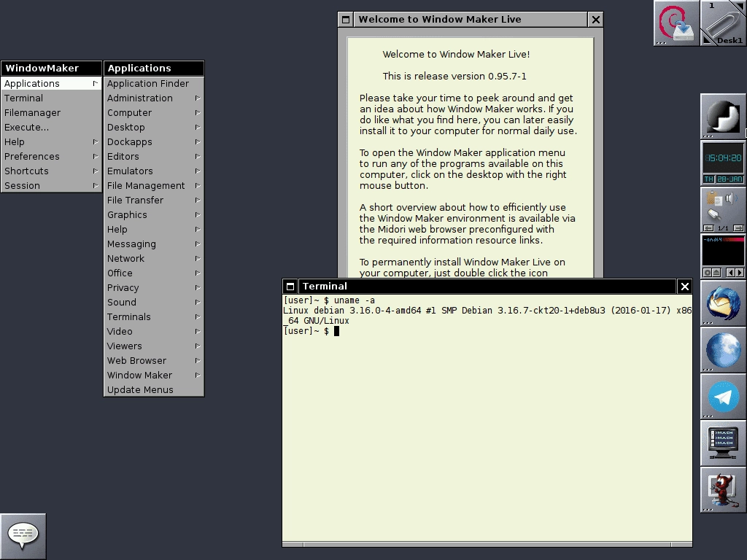Expand the Editors submenu
The image size is (747, 560).
pos(154,156)
